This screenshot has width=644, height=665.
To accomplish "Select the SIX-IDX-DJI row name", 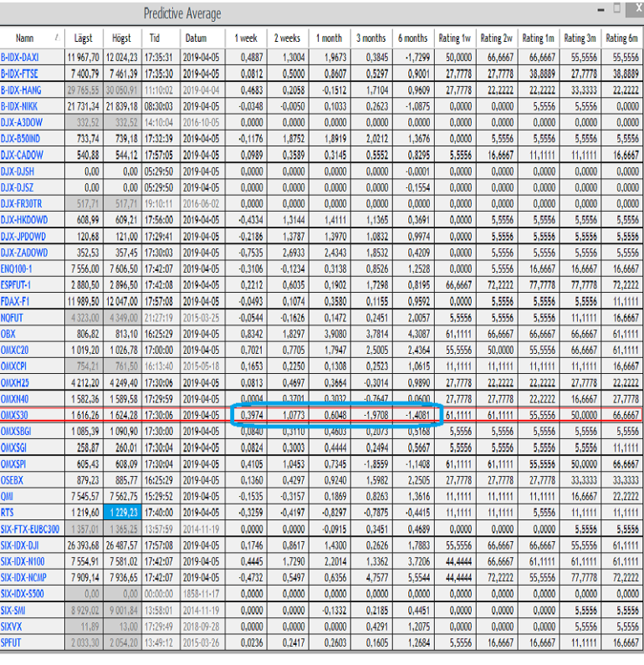I will pos(19,545).
